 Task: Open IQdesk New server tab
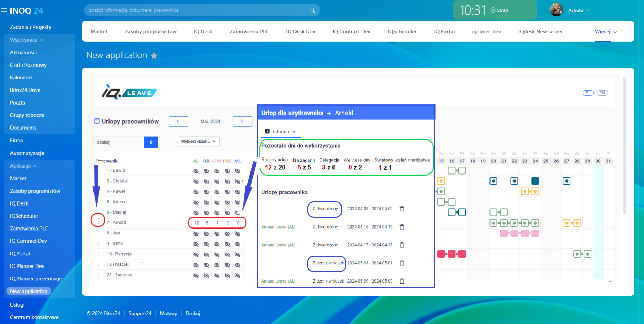point(540,32)
